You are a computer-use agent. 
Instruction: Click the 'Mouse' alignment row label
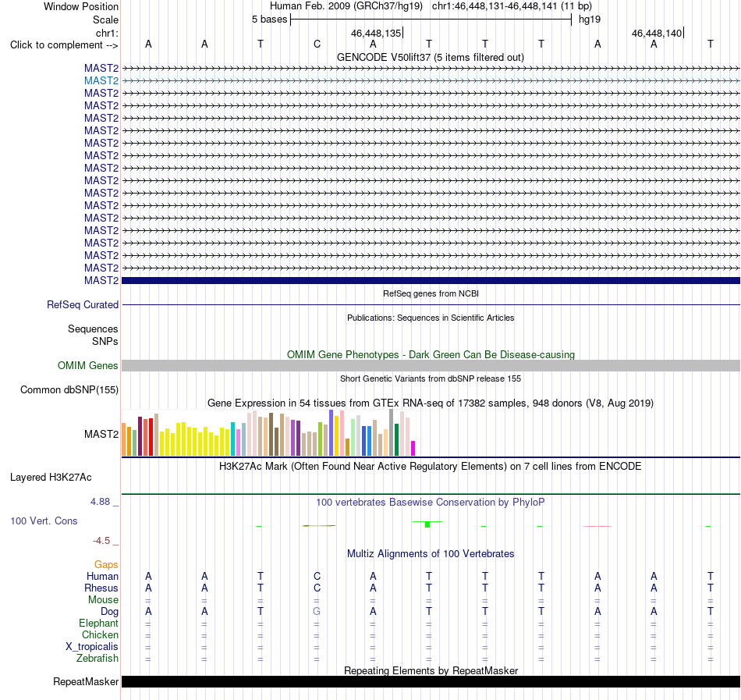pos(103,600)
